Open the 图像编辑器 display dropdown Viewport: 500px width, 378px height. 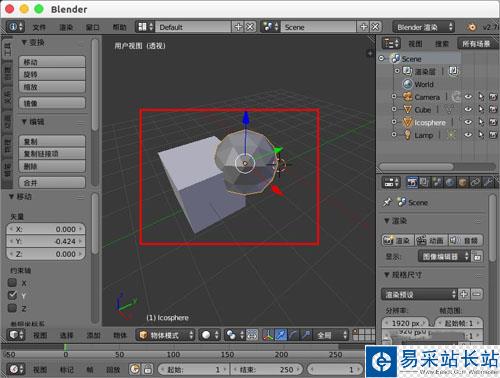(444, 256)
